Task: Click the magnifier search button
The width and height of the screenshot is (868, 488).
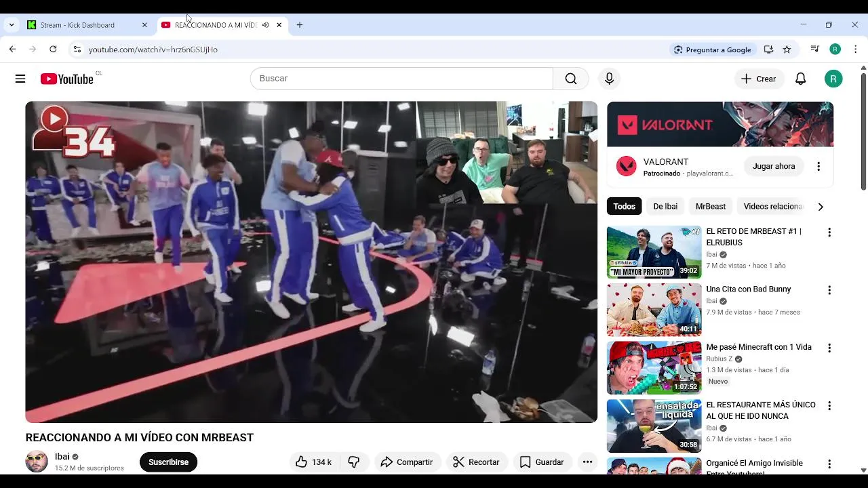Action: pyautogui.click(x=571, y=79)
